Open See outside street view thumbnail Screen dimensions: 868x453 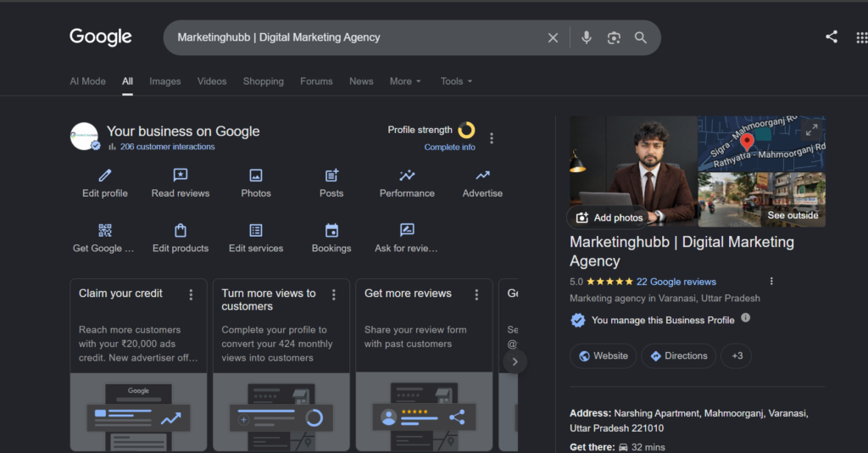point(762,200)
